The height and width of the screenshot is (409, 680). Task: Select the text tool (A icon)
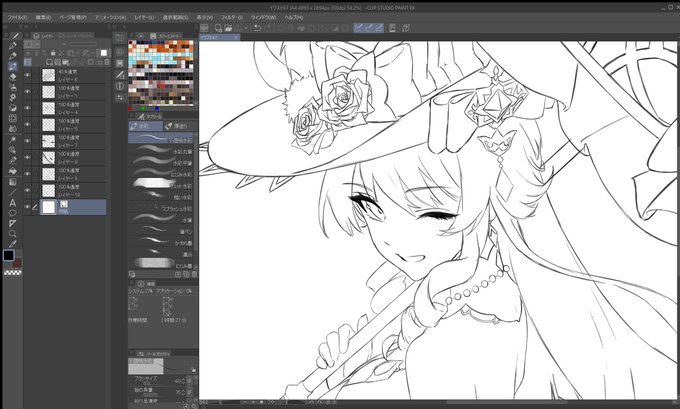click(13, 203)
